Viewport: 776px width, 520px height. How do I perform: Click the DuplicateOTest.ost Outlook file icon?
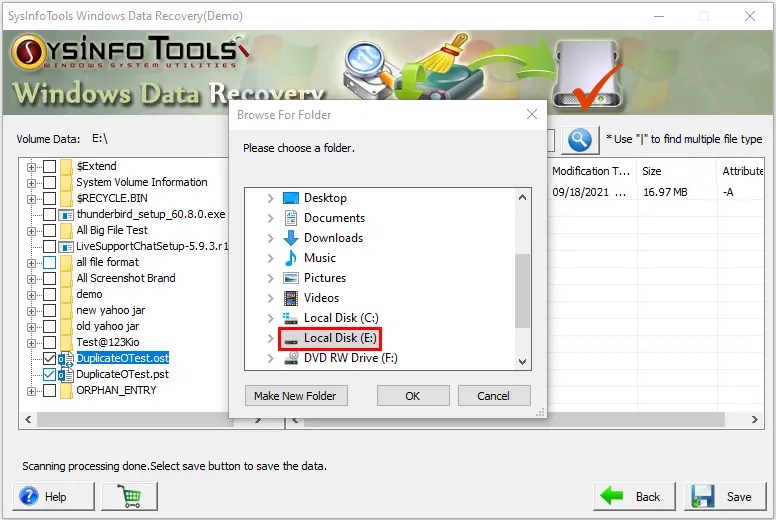pos(66,358)
